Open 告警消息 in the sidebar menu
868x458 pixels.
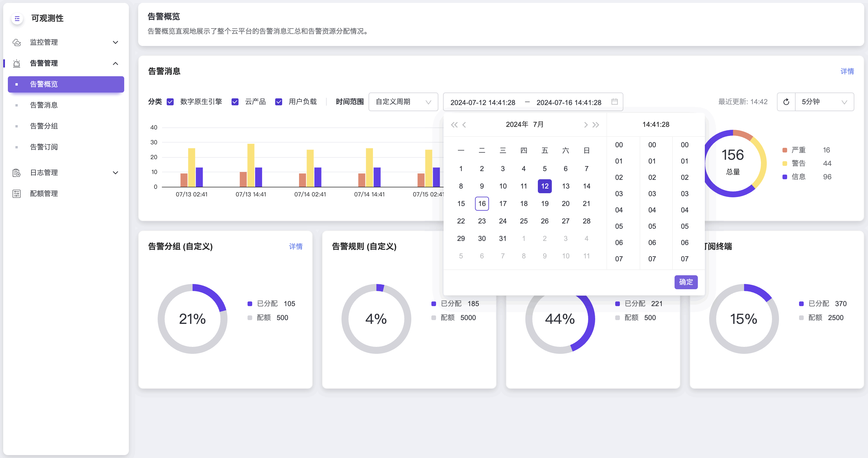(x=44, y=105)
